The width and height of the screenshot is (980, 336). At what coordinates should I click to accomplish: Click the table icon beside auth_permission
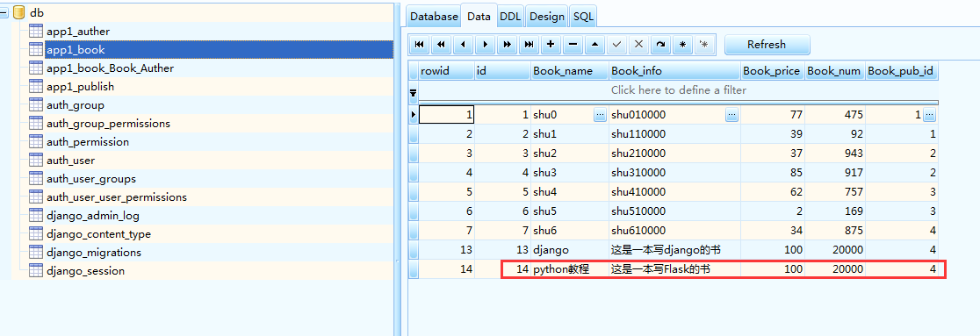(x=36, y=142)
